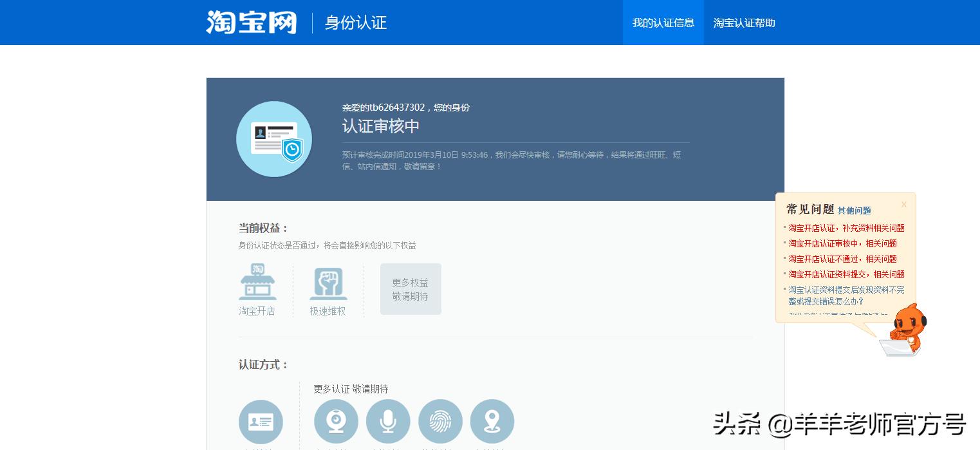Click the location pin verification icon

492,422
